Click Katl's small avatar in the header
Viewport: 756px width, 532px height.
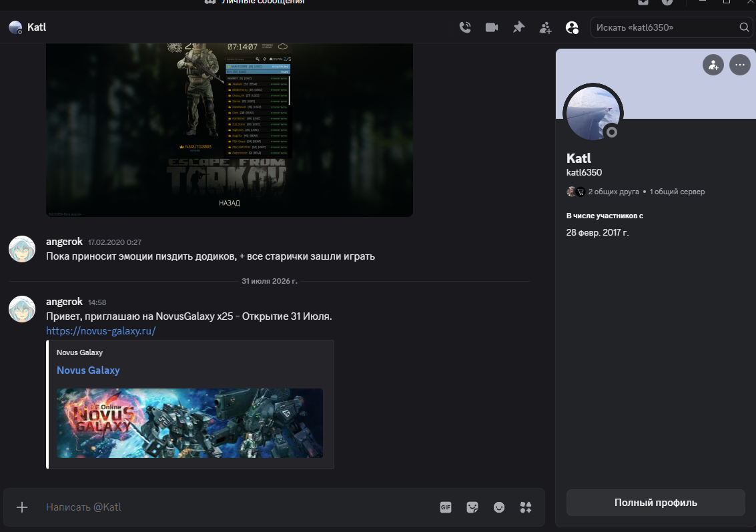tap(15, 27)
